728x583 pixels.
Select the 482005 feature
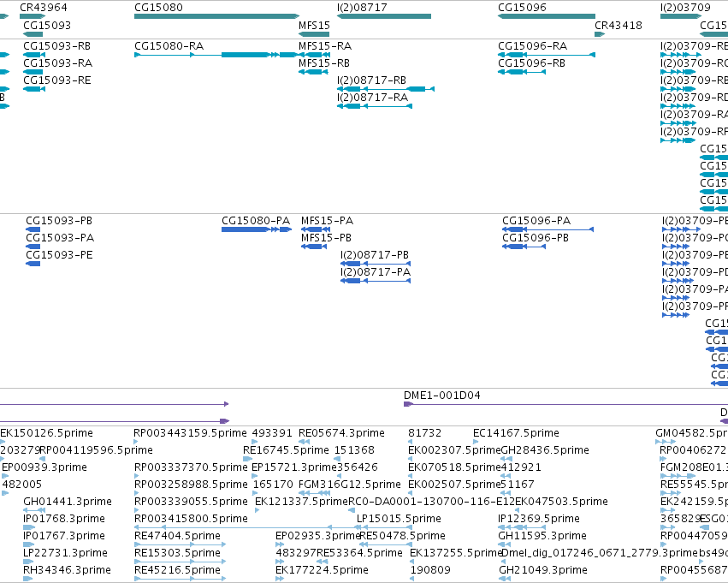point(5,493)
